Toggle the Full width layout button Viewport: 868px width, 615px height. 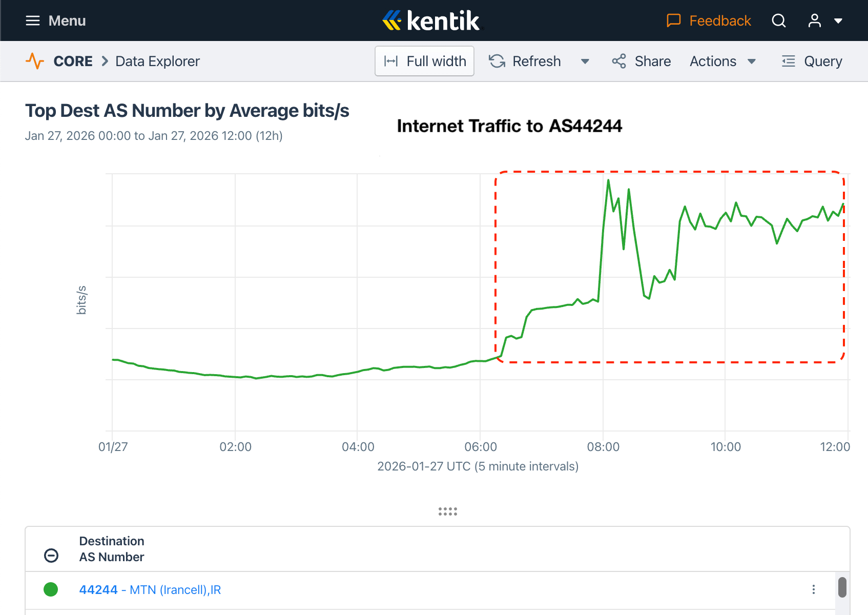[x=424, y=61]
